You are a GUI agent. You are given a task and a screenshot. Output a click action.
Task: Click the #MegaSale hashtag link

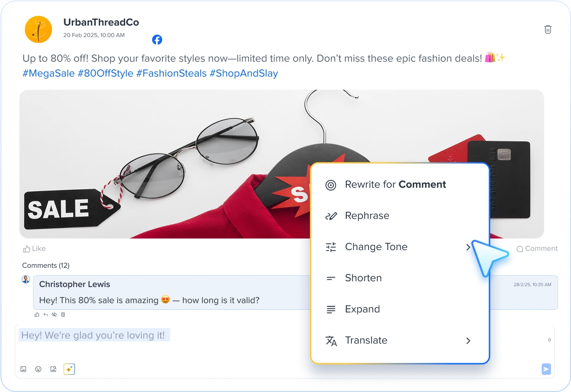point(48,73)
